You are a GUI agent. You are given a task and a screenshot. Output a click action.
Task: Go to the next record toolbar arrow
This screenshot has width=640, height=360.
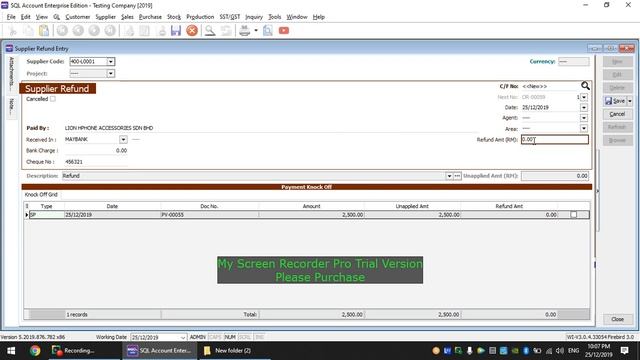[94, 31]
